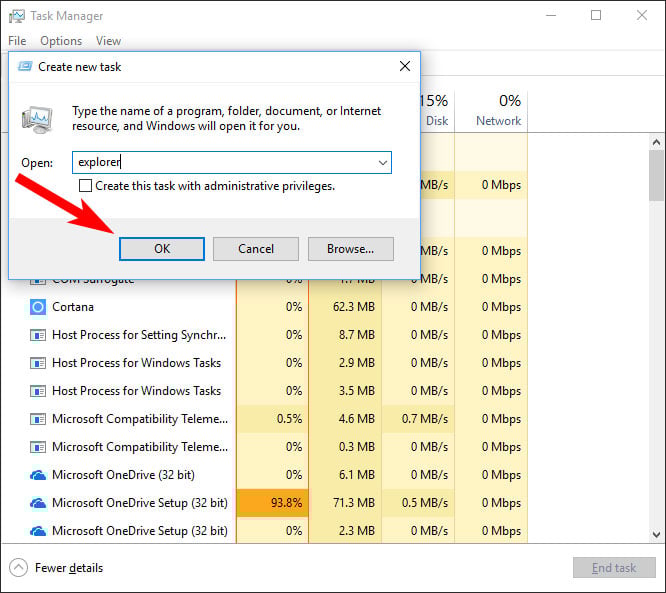This screenshot has height=593, width=666.
Task: Close the Create new task dialog
Action: pyautogui.click(x=405, y=66)
